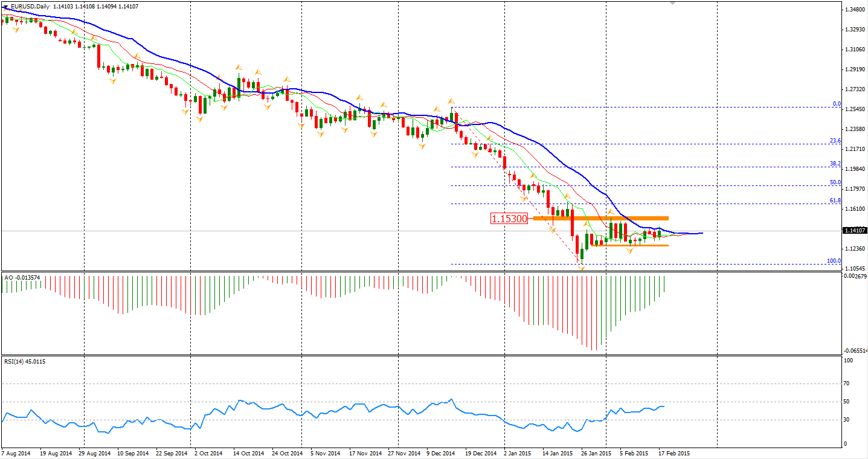Click the 1.10545 price axis label

click(855, 268)
